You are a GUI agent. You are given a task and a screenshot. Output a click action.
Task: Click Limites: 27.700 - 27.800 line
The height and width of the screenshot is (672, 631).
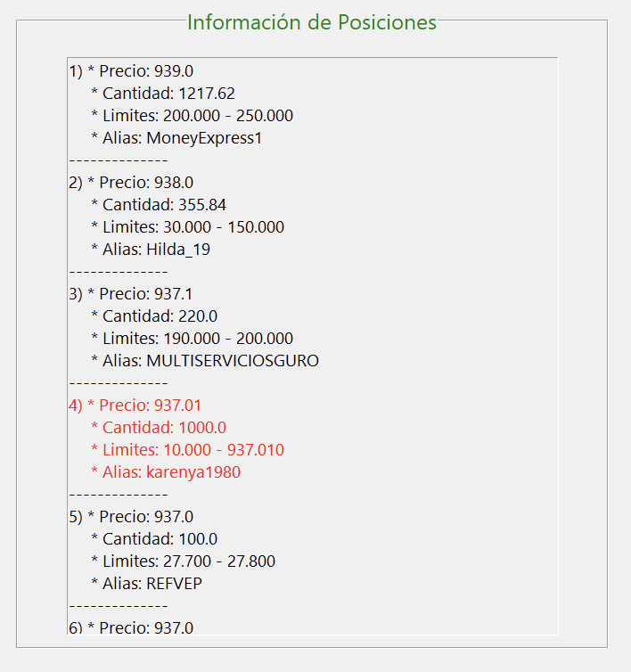pos(183,561)
